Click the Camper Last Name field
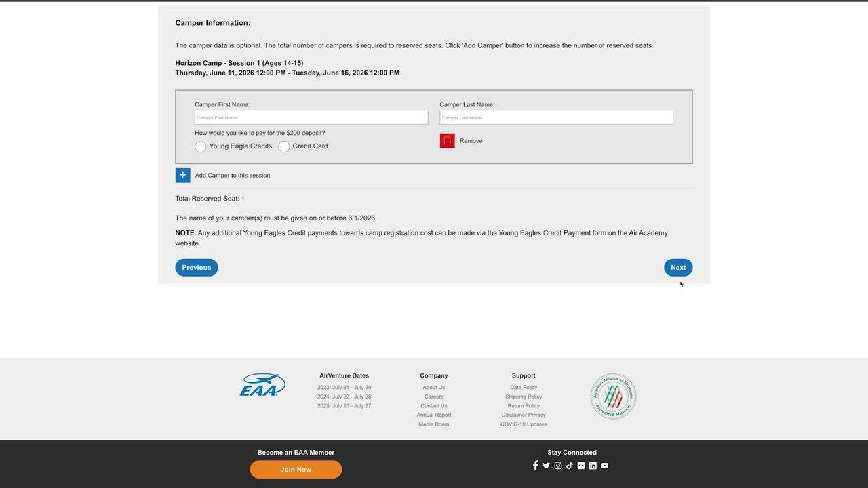This screenshot has width=868, height=488. click(556, 117)
